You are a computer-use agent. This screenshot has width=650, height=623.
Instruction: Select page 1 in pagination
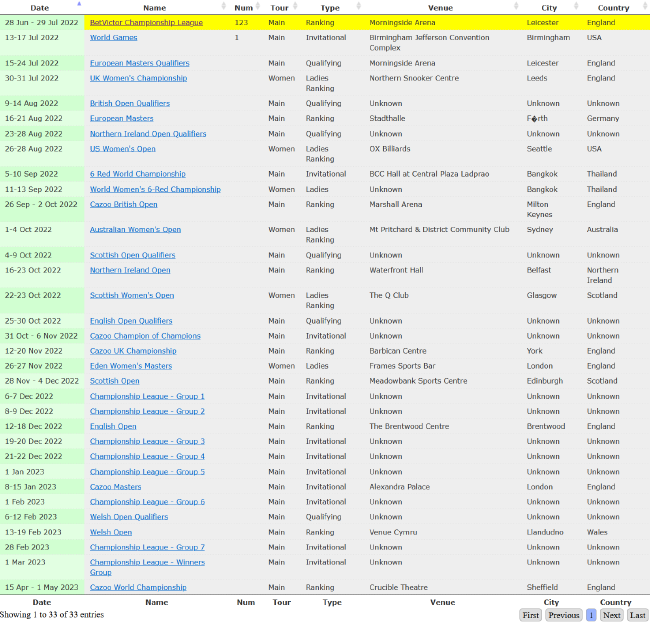(591, 615)
